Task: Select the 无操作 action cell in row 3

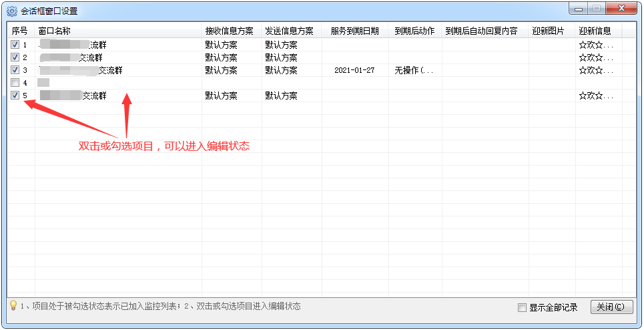Action: pos(414,70)
